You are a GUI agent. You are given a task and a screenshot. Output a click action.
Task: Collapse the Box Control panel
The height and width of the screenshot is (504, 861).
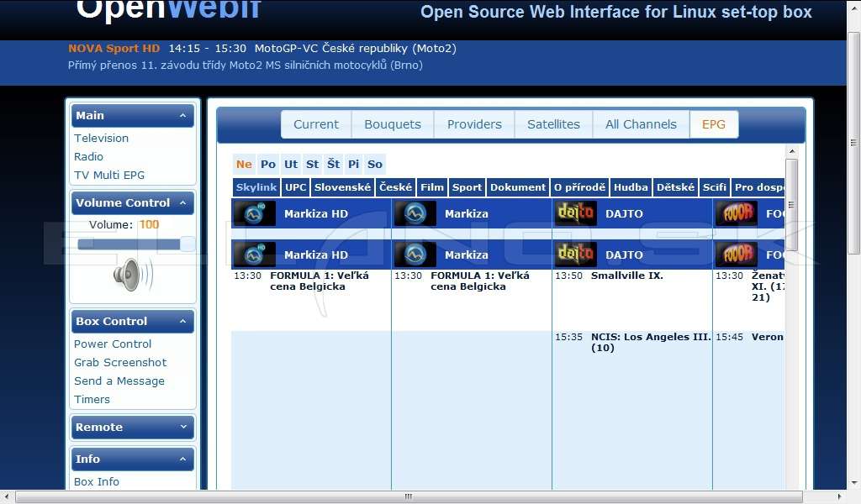click(182, 322)
